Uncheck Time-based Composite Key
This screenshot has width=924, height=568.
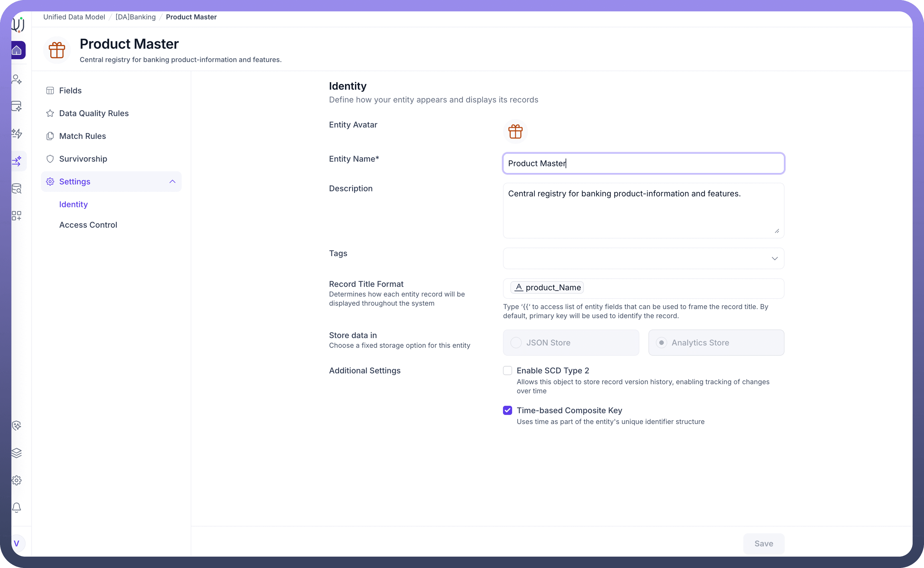pyautogui.click(x=507, y=410)
